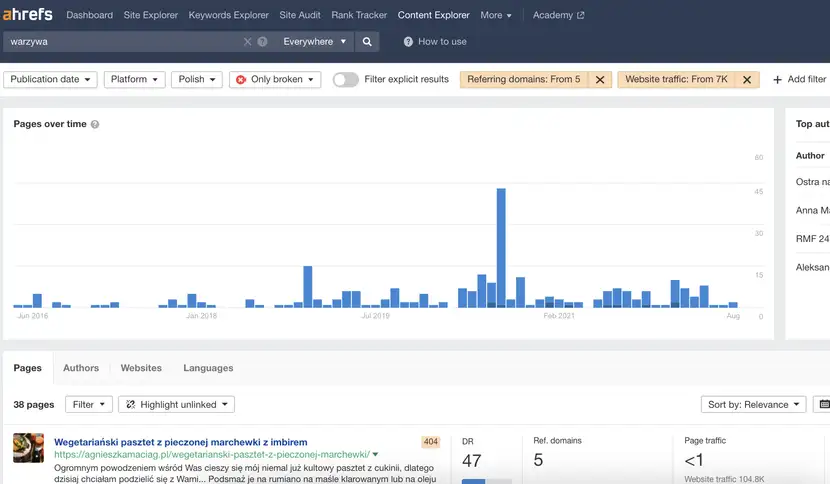Image resolution: width=830 pixels, height=484 pixels.
Task: Click the Author column header
Action: click(810, 156)
